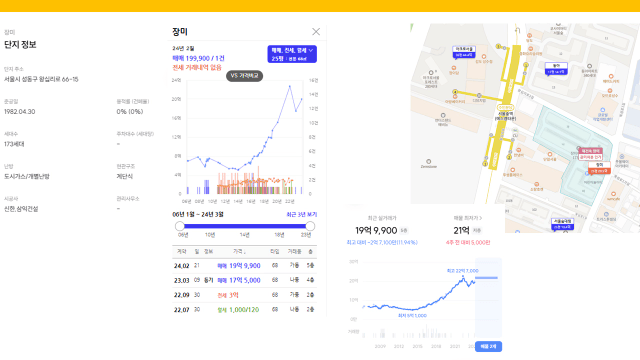Select the 24.02 매매 19억 9,900 row
Screen dimensions: 640x360
coord(244,266)
